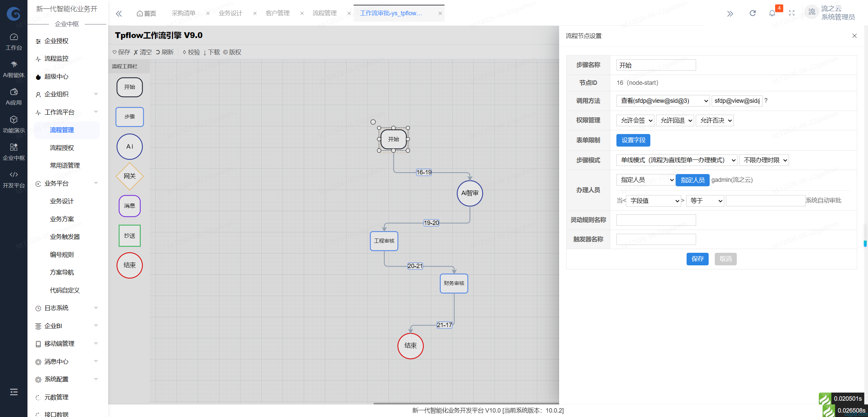Viewport: 868px width, 417px height.
Task: Select the 网关 gateway tool in palette
Action: click(130, 176)
